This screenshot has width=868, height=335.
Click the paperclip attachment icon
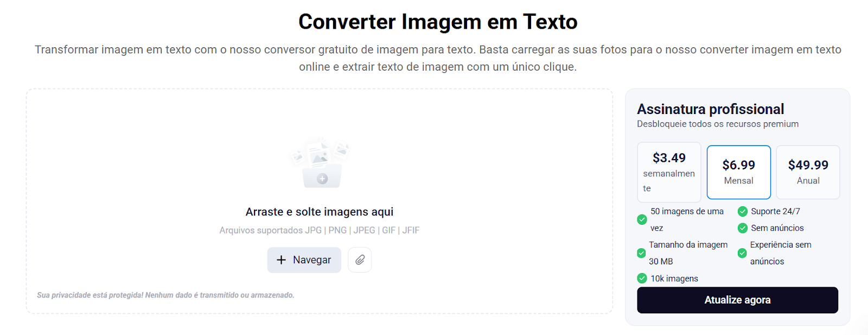(360, 260)
